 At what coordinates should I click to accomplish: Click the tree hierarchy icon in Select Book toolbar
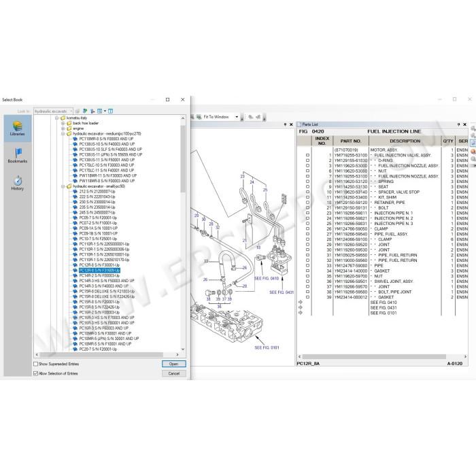pos(92,111)
